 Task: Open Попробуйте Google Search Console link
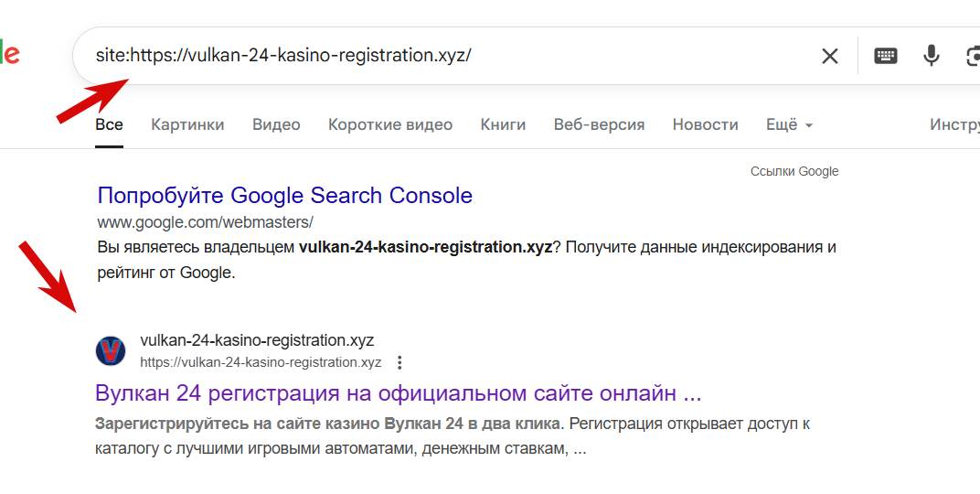click(x=285, y=196)
